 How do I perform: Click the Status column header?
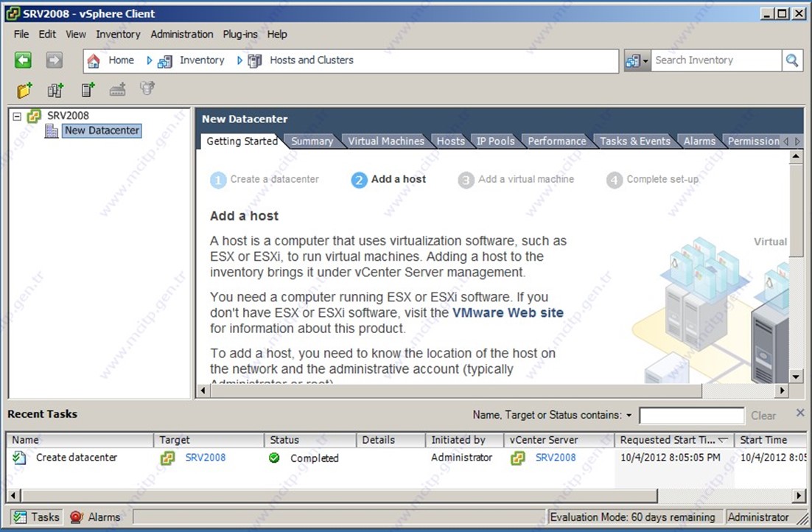310,440
